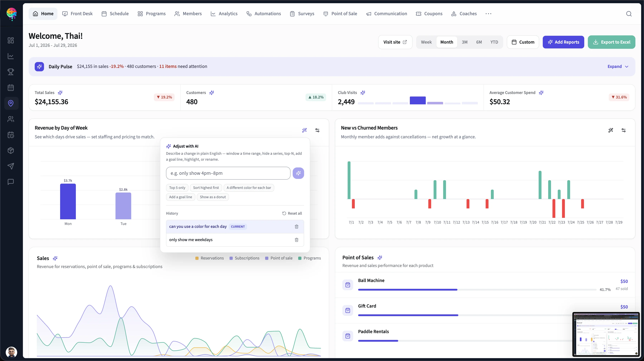
Task: Click the sparkle icon beside Total Sales
Action: pyautogui.click(x=60, y=93)
